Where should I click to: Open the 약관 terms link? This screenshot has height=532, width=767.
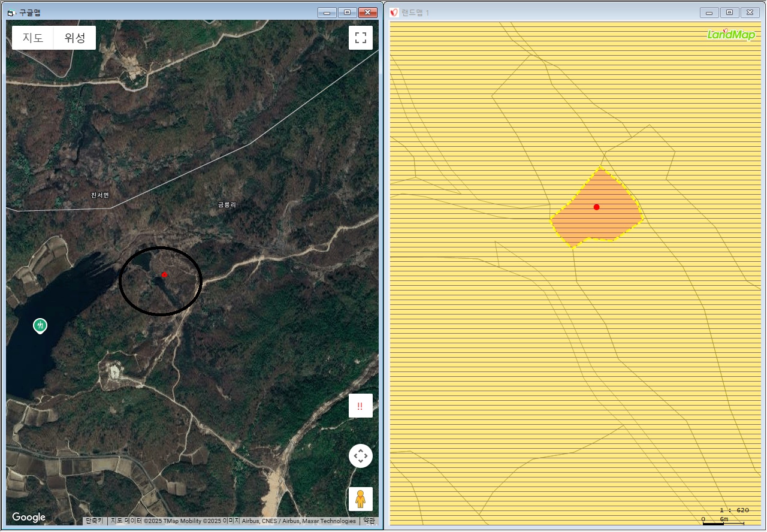(x=370, y=521)
